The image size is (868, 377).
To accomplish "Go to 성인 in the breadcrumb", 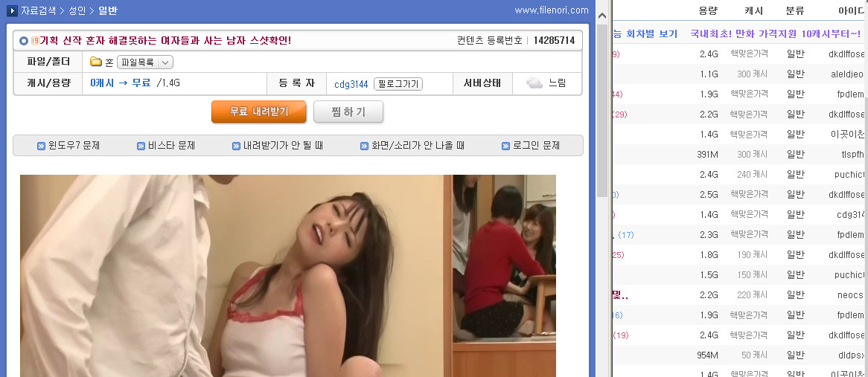I will (x=77, y=10).
